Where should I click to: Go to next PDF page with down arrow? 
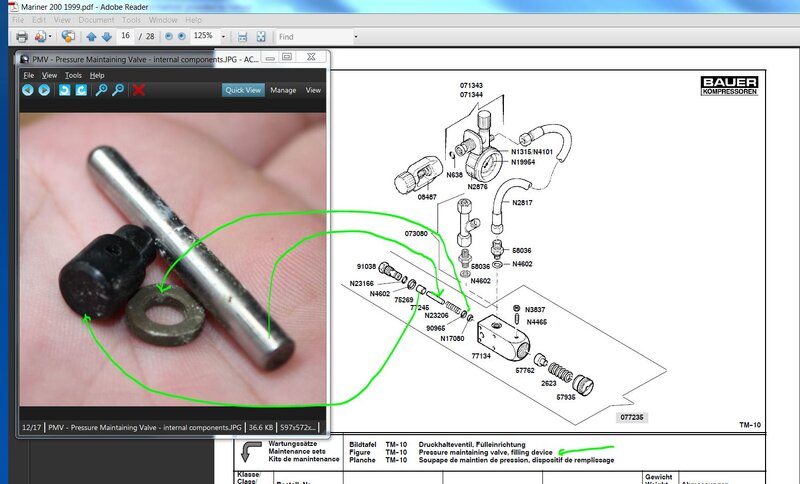point(107,37)
